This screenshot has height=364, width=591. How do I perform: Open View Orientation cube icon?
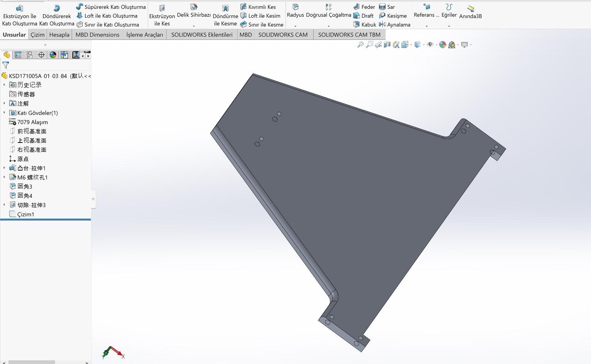(405, 45)
